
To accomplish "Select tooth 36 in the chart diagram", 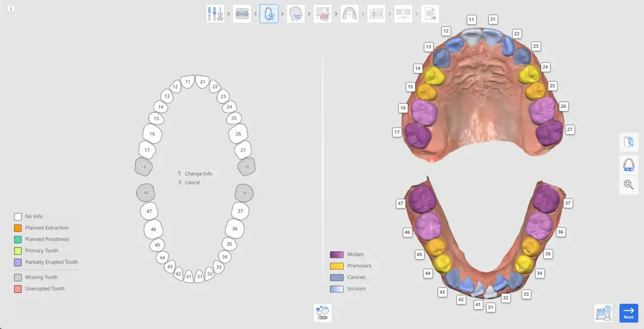I will click(x=234, y=229).
